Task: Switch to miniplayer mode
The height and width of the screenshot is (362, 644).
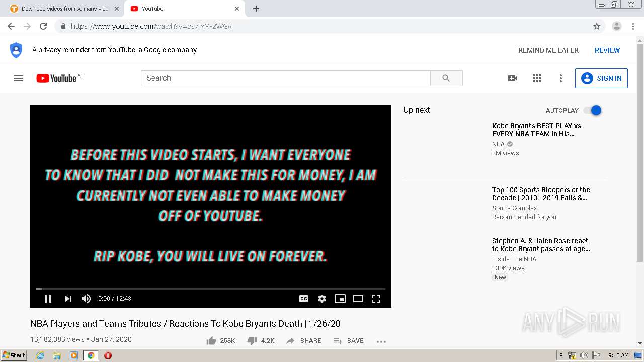Action: pos(340,299)
